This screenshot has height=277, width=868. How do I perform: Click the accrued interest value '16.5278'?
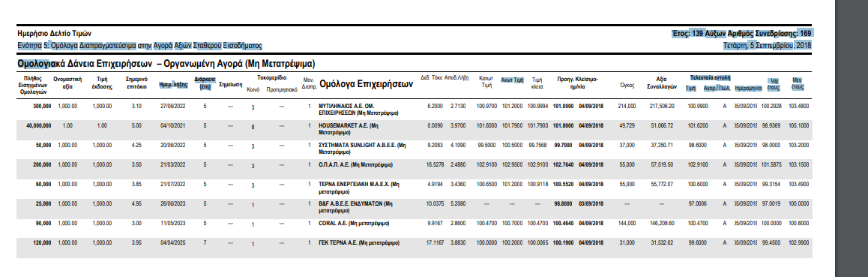[x=435, y=164]
